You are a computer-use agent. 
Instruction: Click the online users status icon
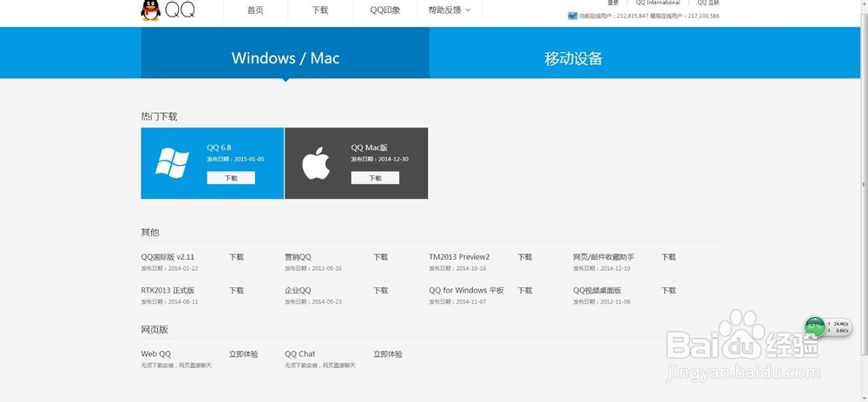572,16
